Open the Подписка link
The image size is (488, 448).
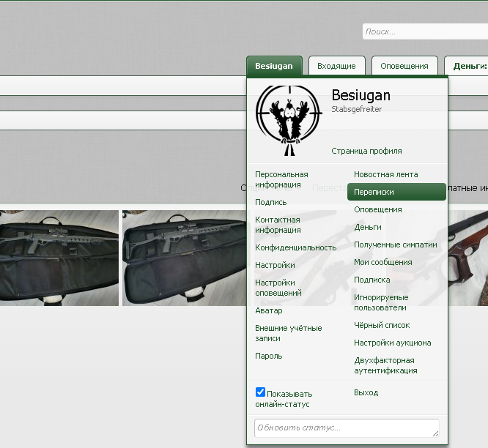tap(372, 280)
